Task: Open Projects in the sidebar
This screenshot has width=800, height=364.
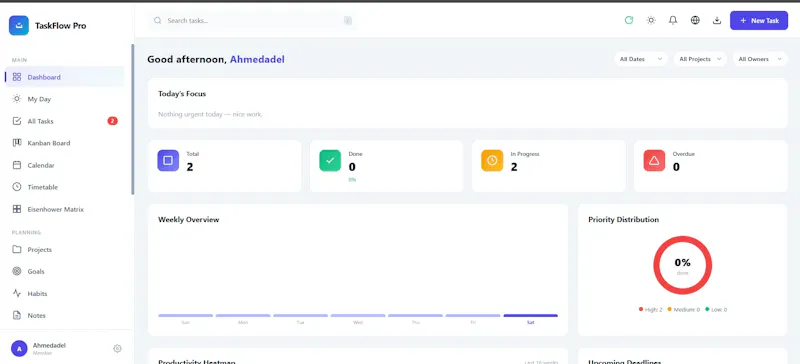Action: [65, 250]
